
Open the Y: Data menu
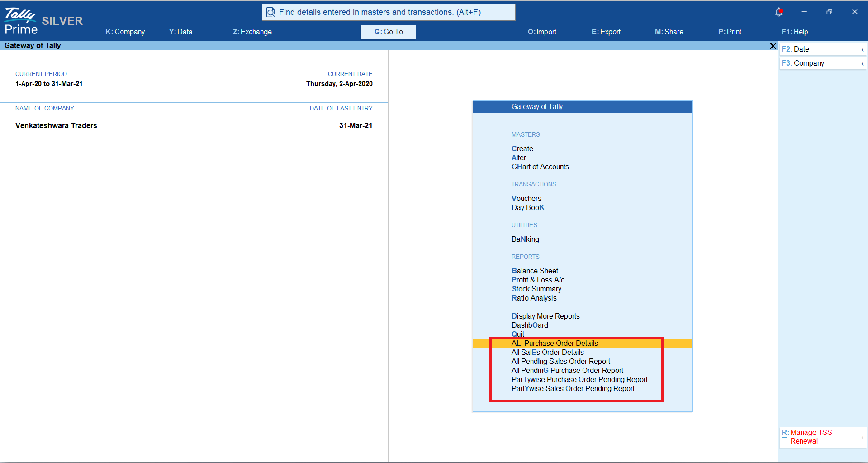click(180, 32)
